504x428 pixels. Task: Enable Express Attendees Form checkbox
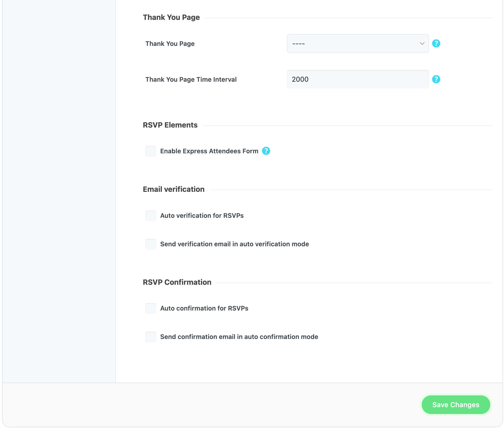(150, 151)
